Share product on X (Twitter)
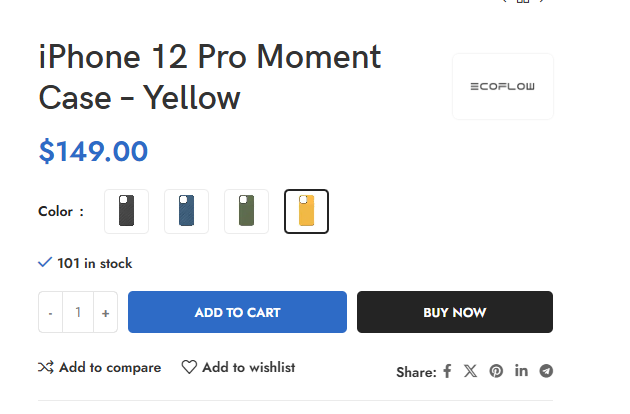Screen dimensions: 630x414 click(470, 371)
